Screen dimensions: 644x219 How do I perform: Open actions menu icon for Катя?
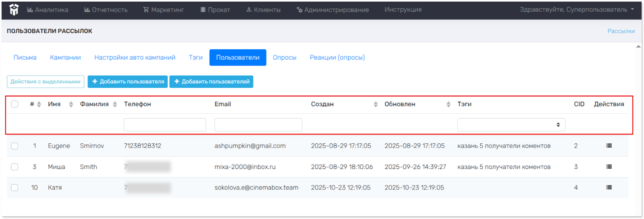pyautogui.click(x=609, y=187)
